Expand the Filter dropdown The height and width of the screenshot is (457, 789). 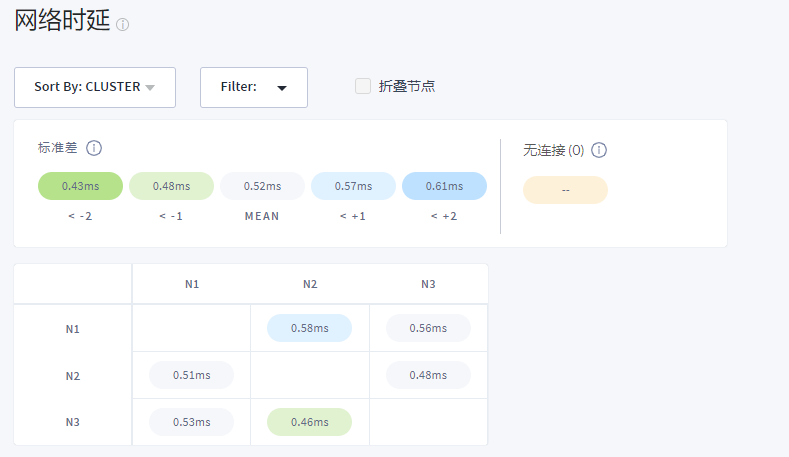254,87
